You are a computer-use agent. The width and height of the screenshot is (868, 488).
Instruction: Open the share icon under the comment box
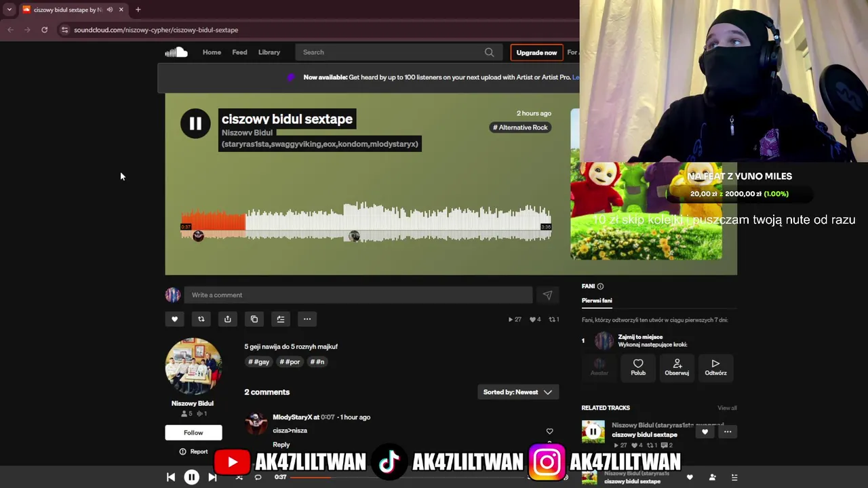pos(227,319)
